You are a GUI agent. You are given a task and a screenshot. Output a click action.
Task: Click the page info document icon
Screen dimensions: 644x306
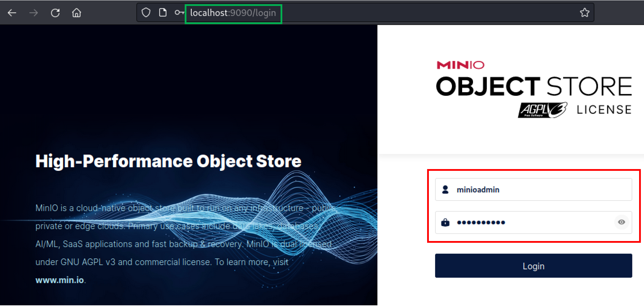coord(163,13)
